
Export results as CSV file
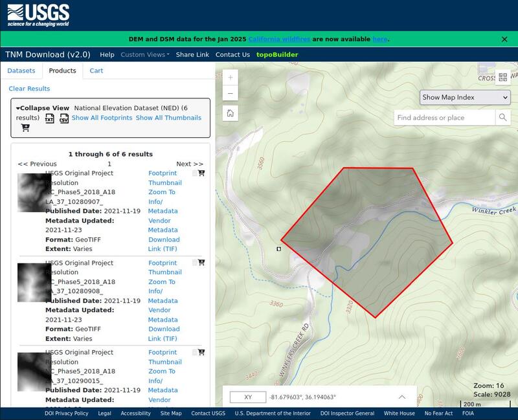point(64,118)
